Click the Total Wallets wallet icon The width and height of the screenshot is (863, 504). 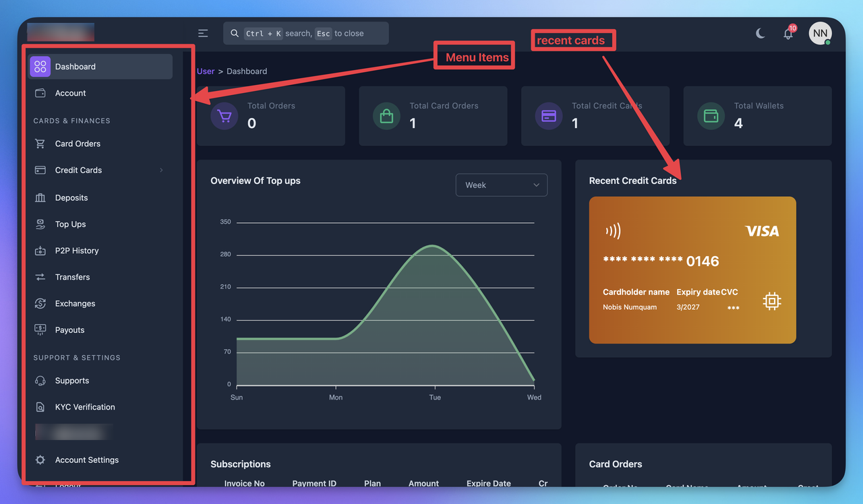711,116
